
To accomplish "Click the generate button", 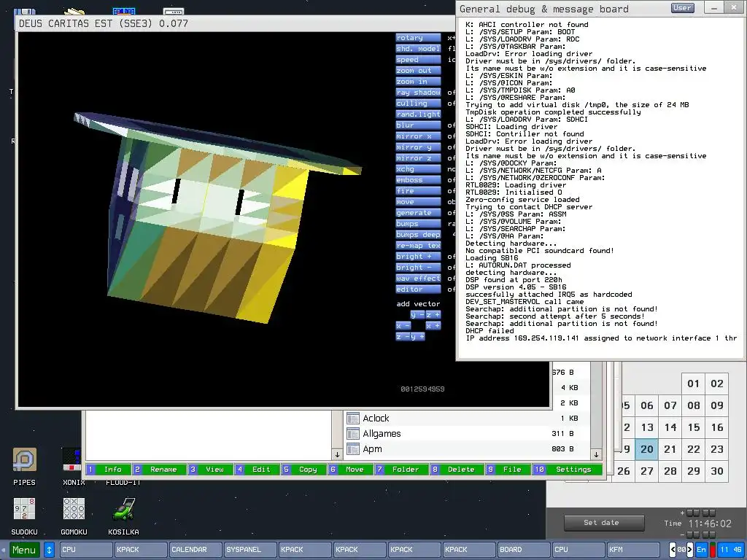I will pos(418,213).
